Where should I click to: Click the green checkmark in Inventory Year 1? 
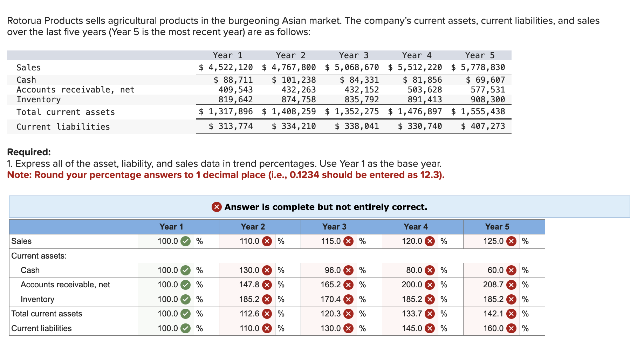tap(185, 300)
